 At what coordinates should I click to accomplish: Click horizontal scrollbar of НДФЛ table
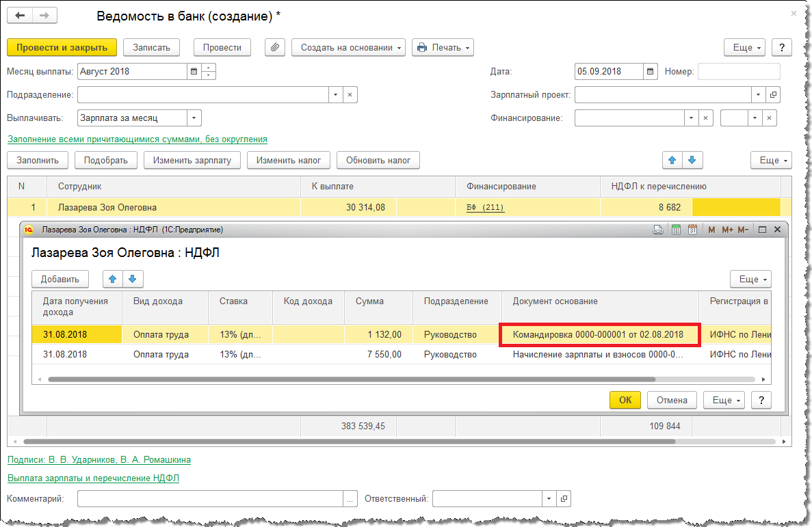(x=352, y=379)
